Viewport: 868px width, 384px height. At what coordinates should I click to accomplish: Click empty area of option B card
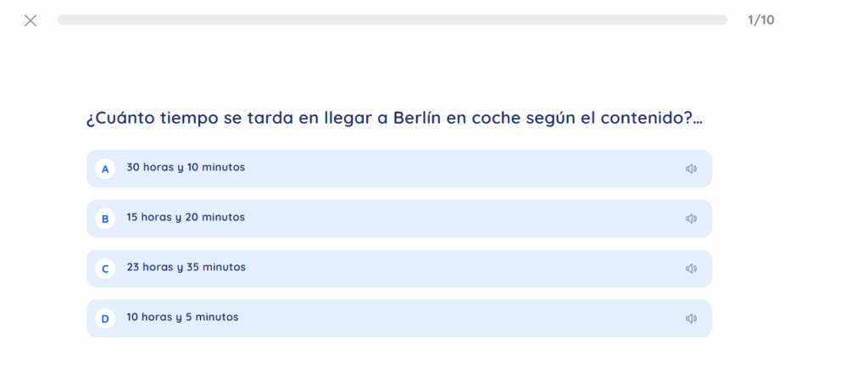[466, 219]
